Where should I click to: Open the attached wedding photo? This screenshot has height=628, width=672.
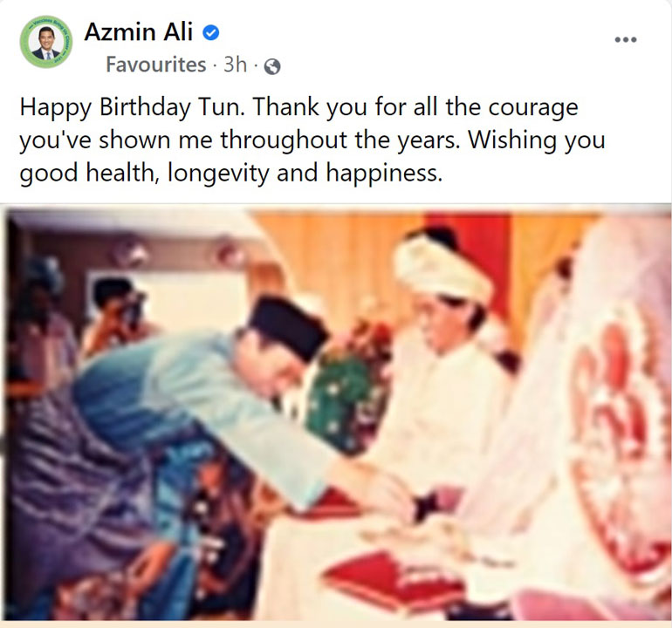[x=336, y=413]
